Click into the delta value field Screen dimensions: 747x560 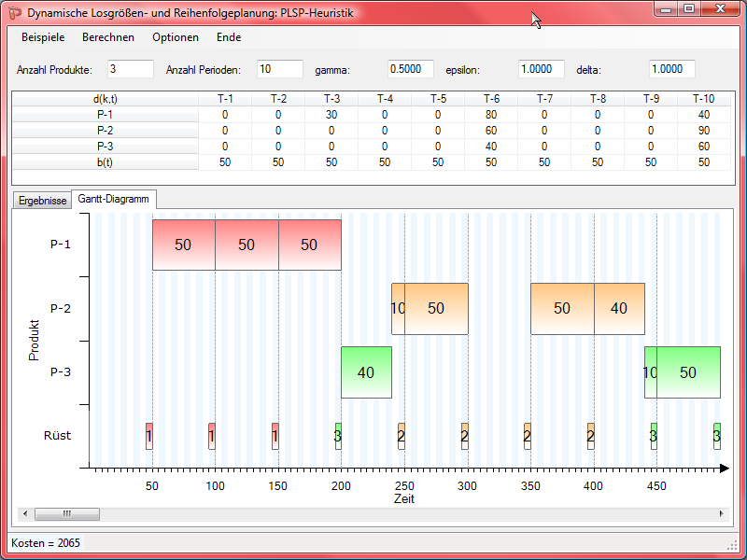[x=672, y=69]
